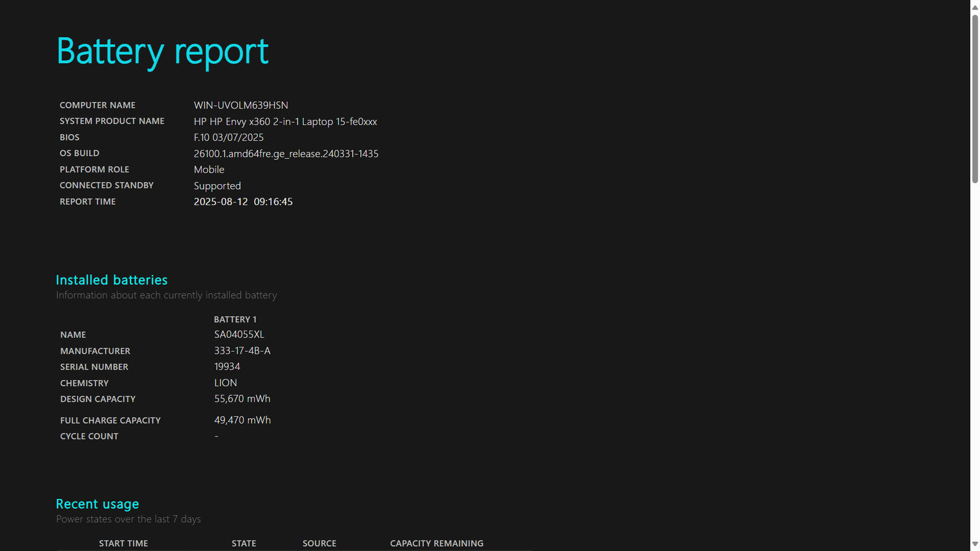Click the scrollbar up arrow
Screen dimensions: 980x551
974,7
